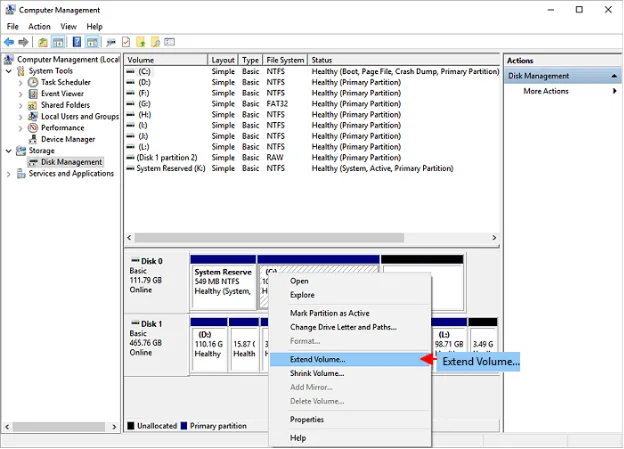Screen dimensions: 624x449
Task: Select the (D:) volume row in list
Action: click(x=312, y=82)
